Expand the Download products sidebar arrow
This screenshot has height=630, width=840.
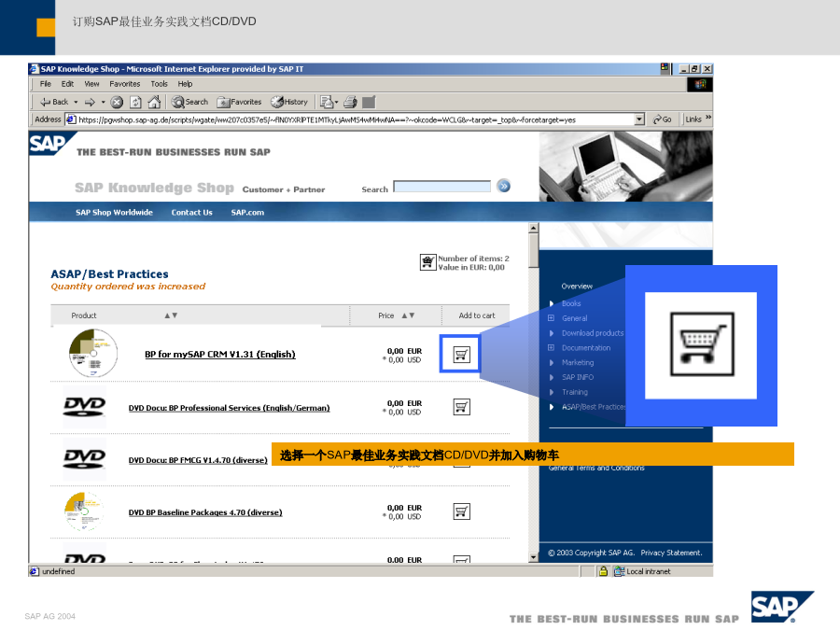(552, 333)
